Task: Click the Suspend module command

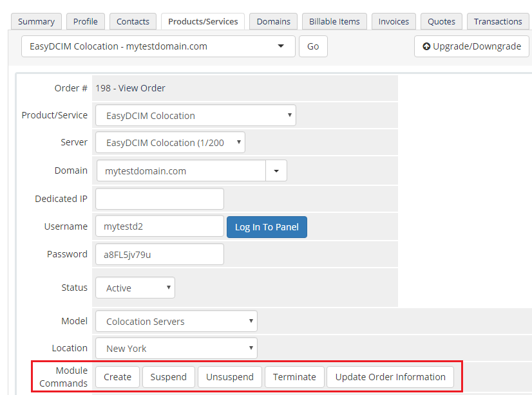Action: tap(169, 377)
